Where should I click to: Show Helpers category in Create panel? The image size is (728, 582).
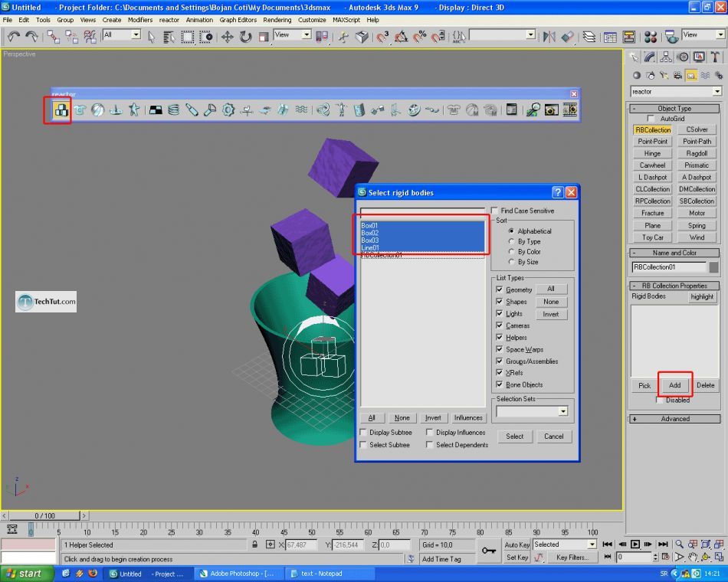691,75
